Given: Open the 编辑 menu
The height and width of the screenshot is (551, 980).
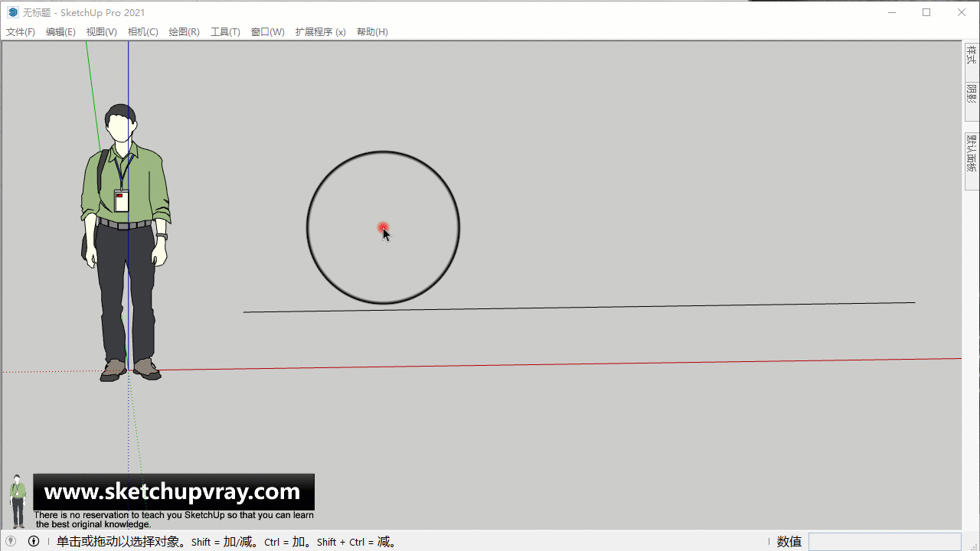Looking at the screenshot, I should (60, 31).
